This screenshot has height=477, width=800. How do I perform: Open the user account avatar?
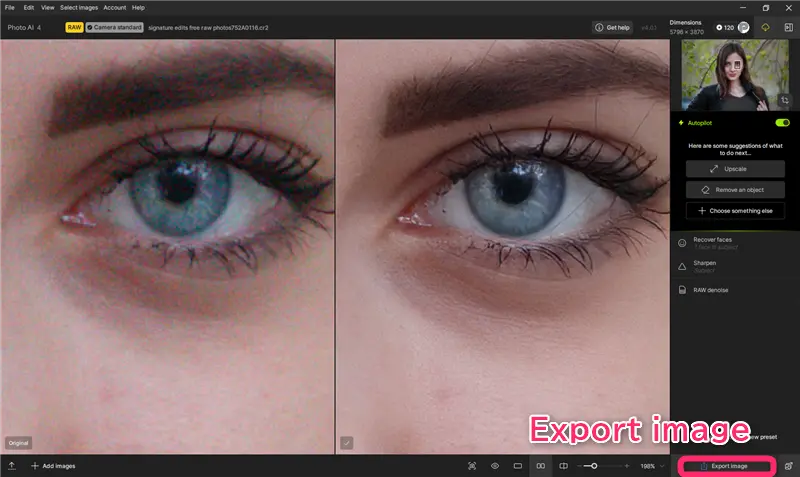(x=743, y=28)
